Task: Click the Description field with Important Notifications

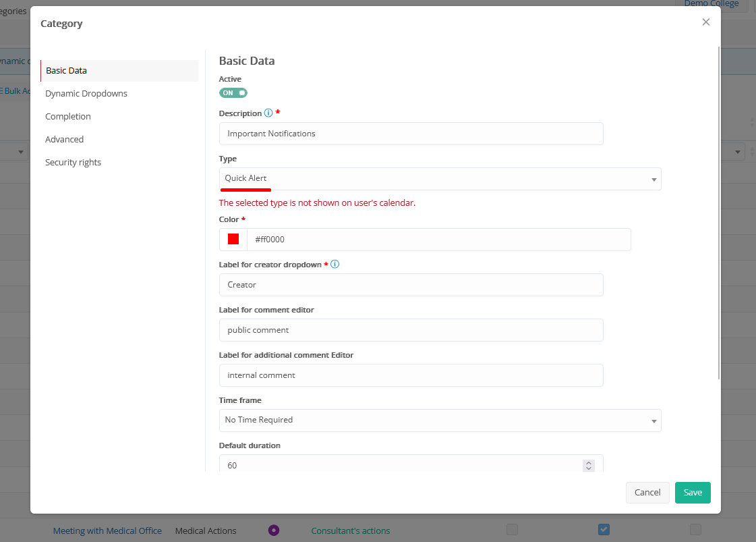Action: click(411, 134)
